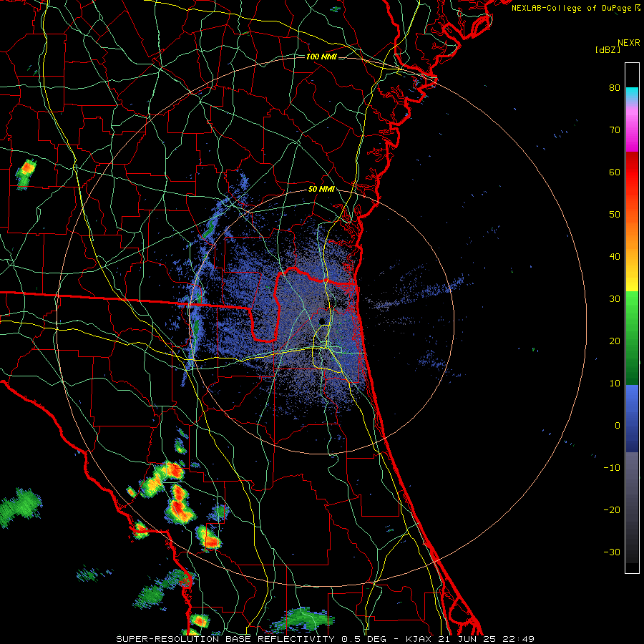
Task: Click the cyan segment atop the color bar
Action: click(x=632, y=94)
